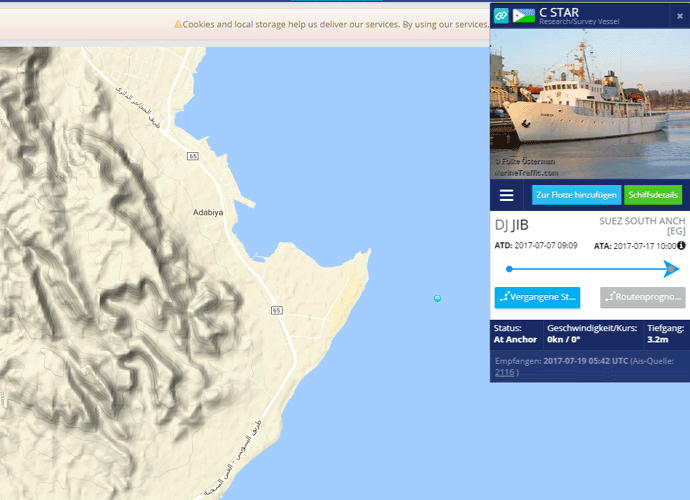The image size is (690, 500).
Task: Click start dot of voyage progress bar
Action: [509, 269]
